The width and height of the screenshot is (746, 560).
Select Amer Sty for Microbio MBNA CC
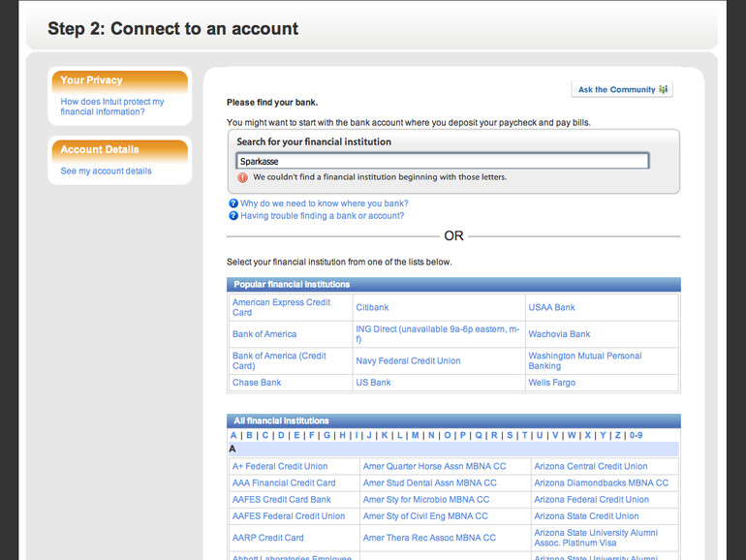pos(426,500)
